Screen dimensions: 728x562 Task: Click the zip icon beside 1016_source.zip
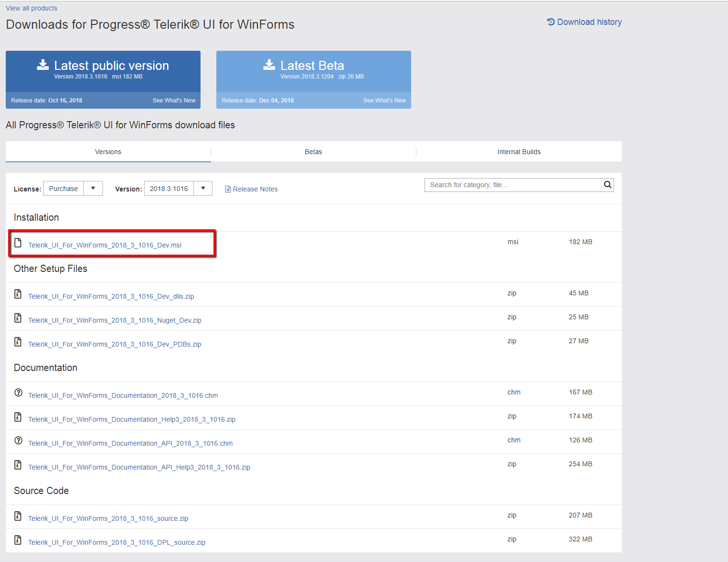point(18,516)
